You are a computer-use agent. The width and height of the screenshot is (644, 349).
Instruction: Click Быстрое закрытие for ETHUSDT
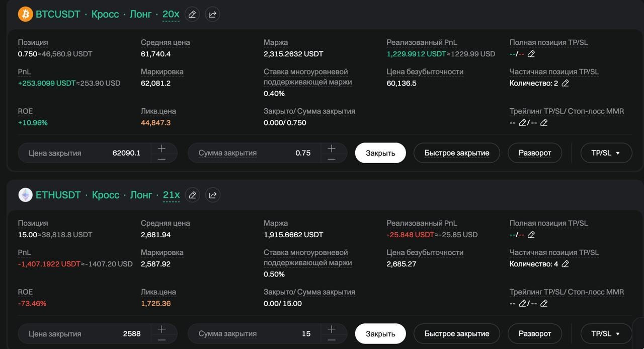456,333
